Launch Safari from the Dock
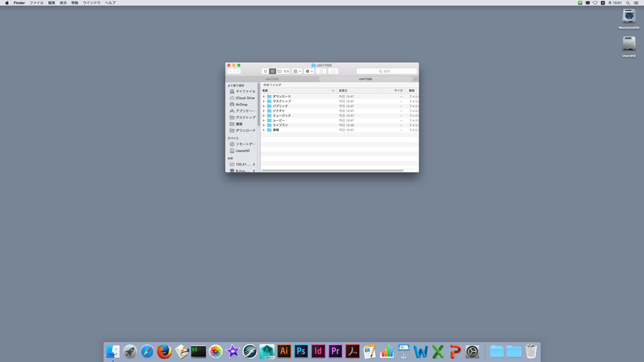 [147, 352]
